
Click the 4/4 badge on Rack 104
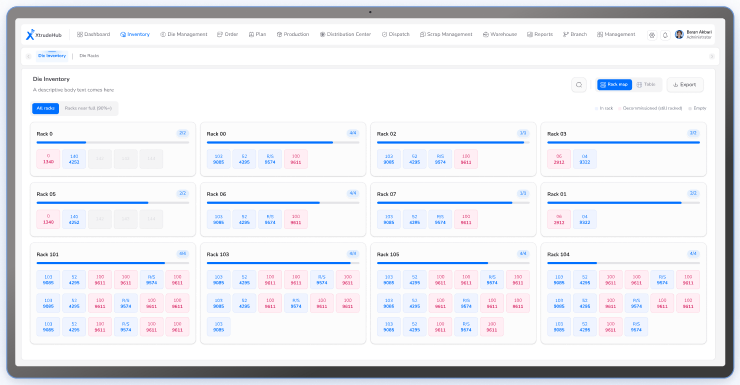click(x=693, y=254)
